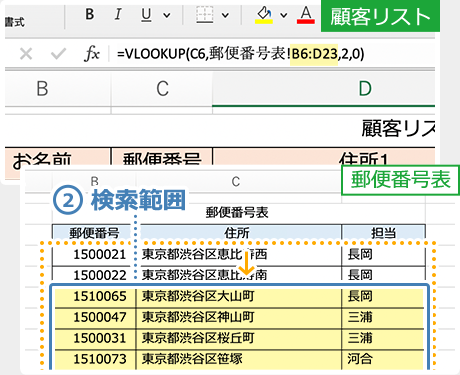The width and height of the screenshot is (460, 375).
Task: Apply cell borders icon
Action: [205, 15]
